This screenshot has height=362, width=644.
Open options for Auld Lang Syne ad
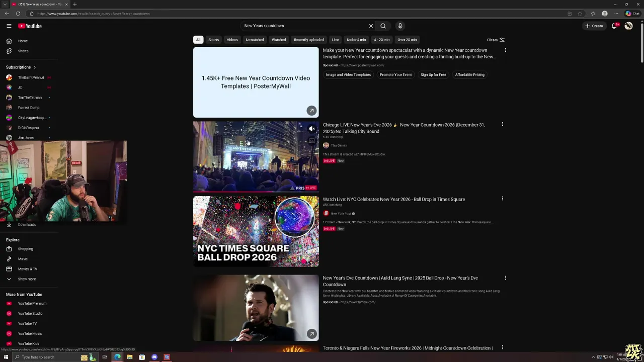(x=505, y=278)
